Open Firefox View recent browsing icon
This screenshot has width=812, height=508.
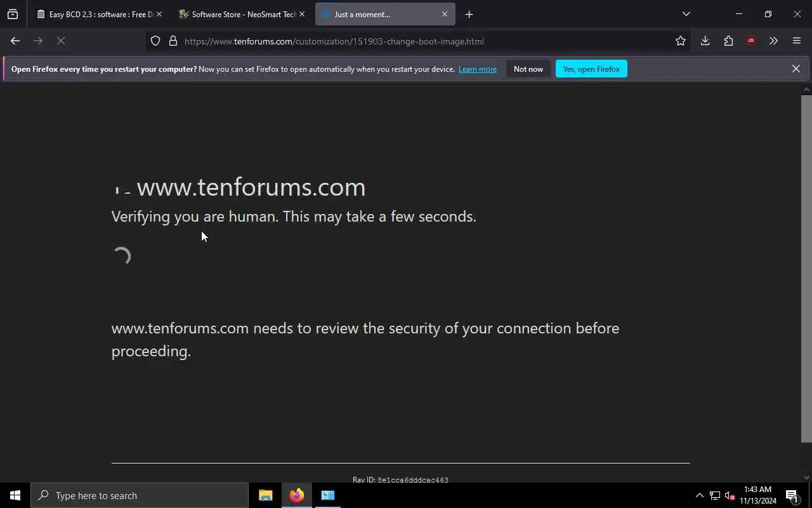click(13, 14)
